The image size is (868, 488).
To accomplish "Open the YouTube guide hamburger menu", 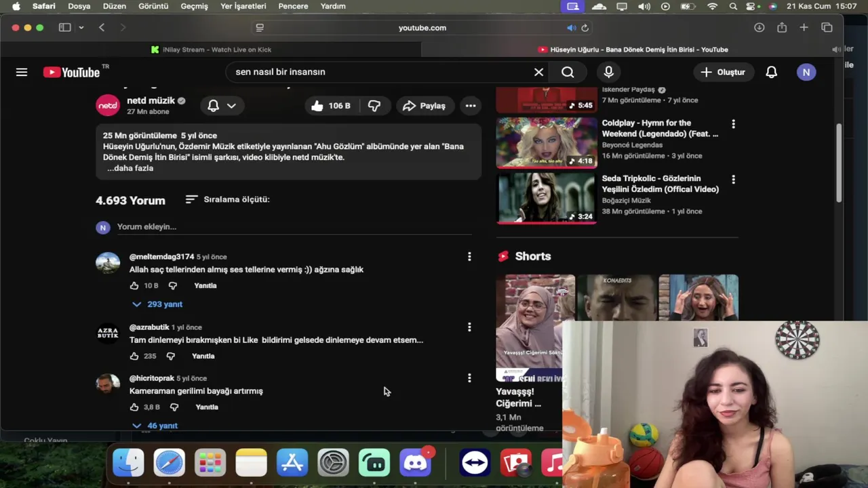I will pos(22,72).
